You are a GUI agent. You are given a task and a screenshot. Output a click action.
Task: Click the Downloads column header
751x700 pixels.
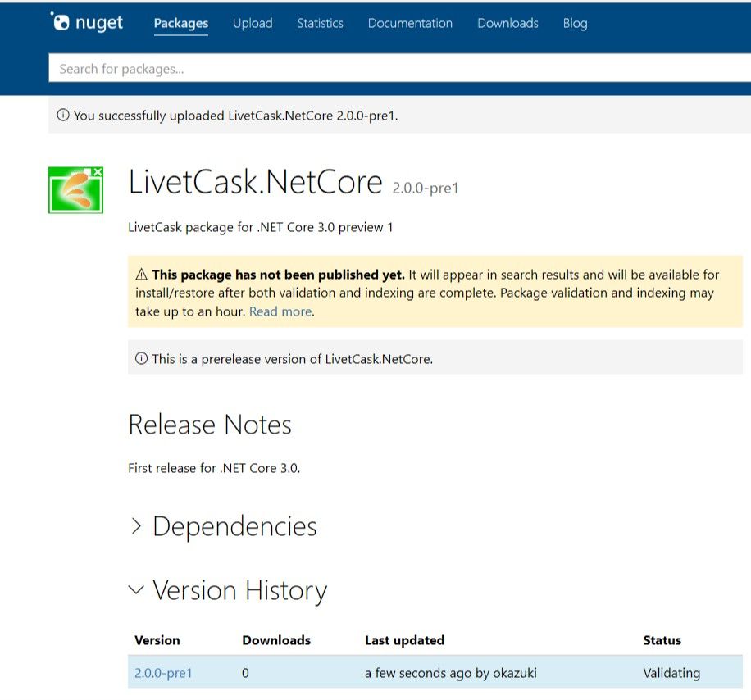(x=276, y=640)
